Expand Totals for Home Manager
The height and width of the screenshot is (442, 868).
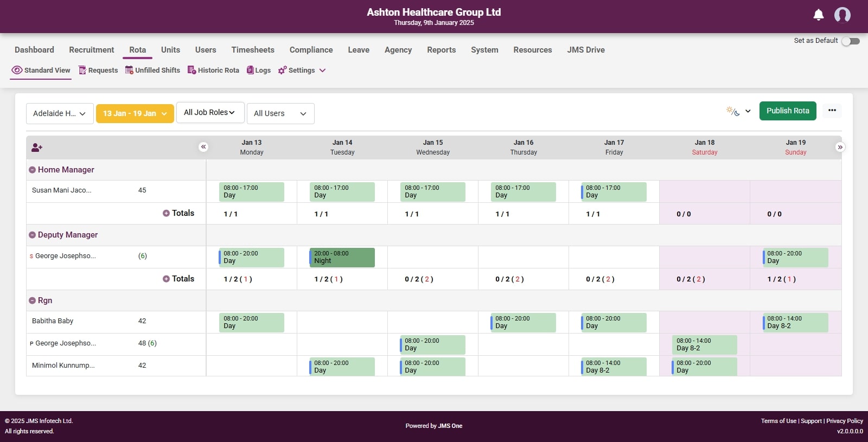pos(166,213)
